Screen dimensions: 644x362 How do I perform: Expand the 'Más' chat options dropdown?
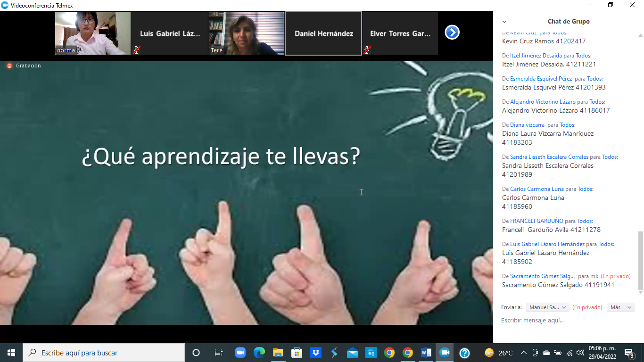coord(620,307)
